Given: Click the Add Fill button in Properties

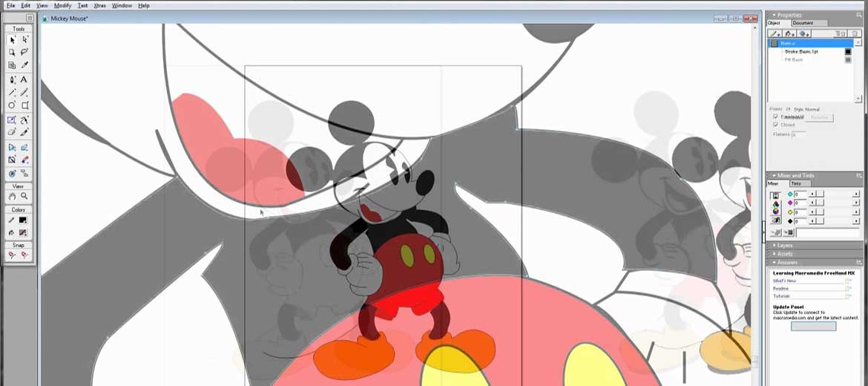Looking at the screenshot, I should click(789, 34).
